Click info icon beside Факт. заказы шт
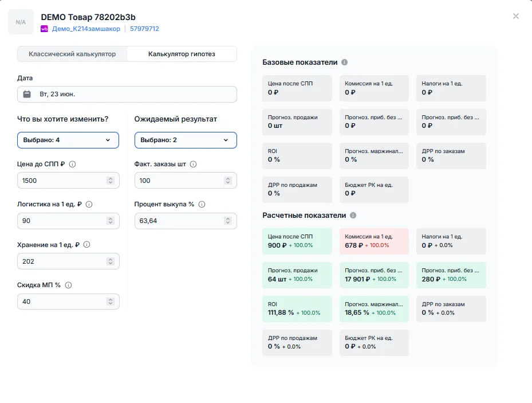The height and width of the screenshot is (403, 532). [x=193, y=165]
